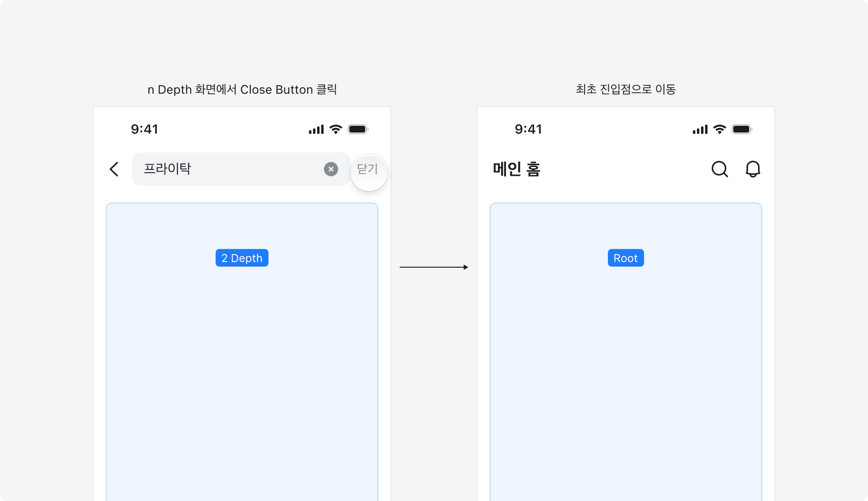Image resolution: width=868 pixels, height=501 pixels.
Task: Click the Root badge
Action: click(626, 258)
